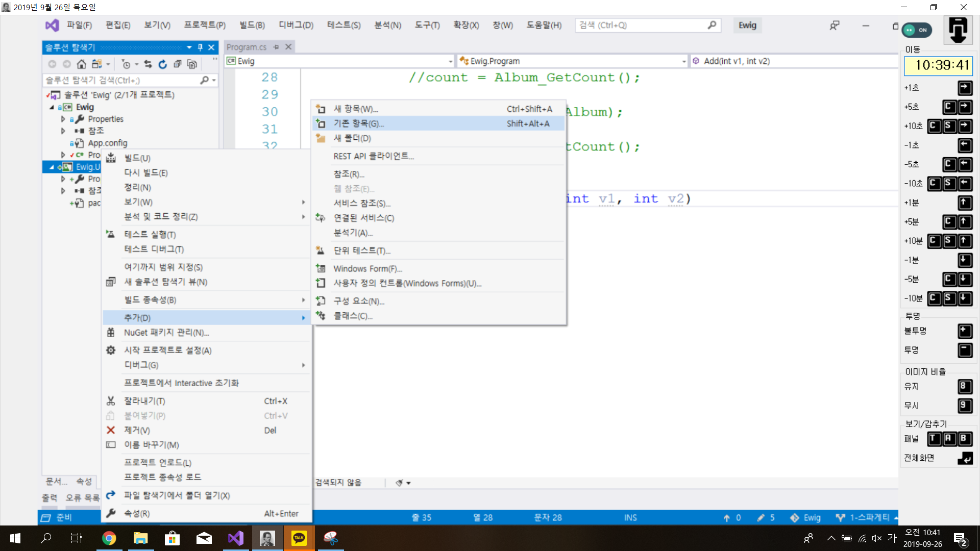The height and width of the screenshot is (551, 980).
Task: Click the Visual Studio search box
Action: 643,25
